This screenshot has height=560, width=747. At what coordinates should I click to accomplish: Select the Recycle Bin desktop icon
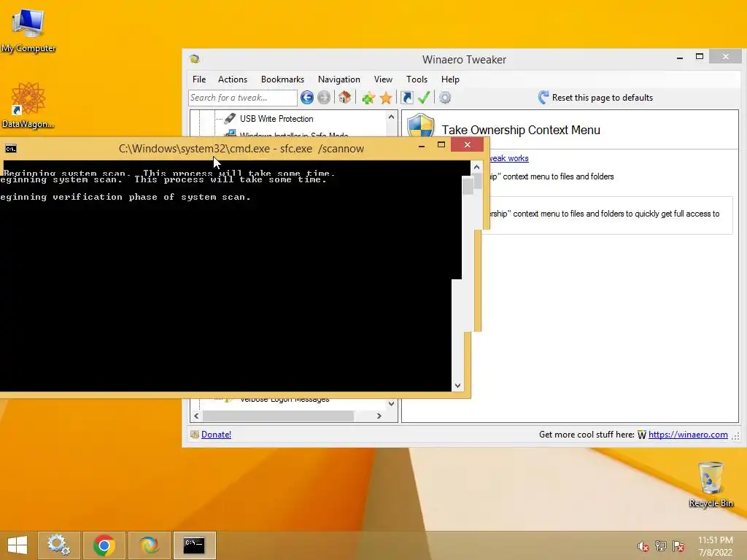coord(711,484)
